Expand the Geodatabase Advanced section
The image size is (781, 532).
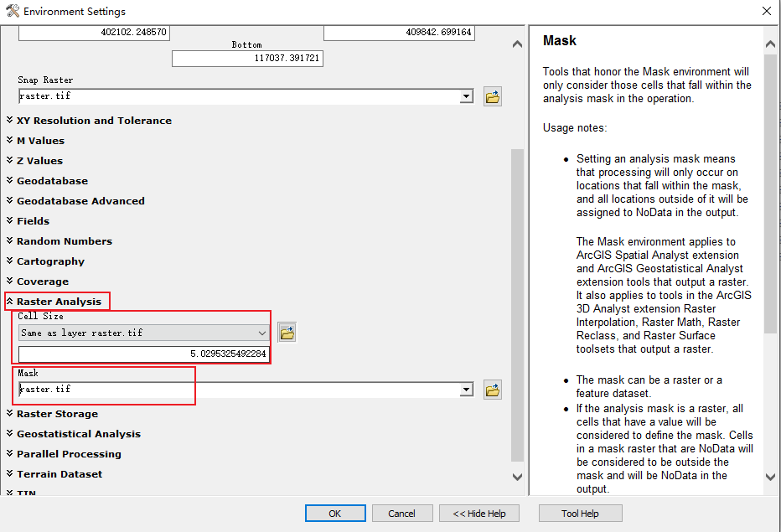click(x=9, y=200)
